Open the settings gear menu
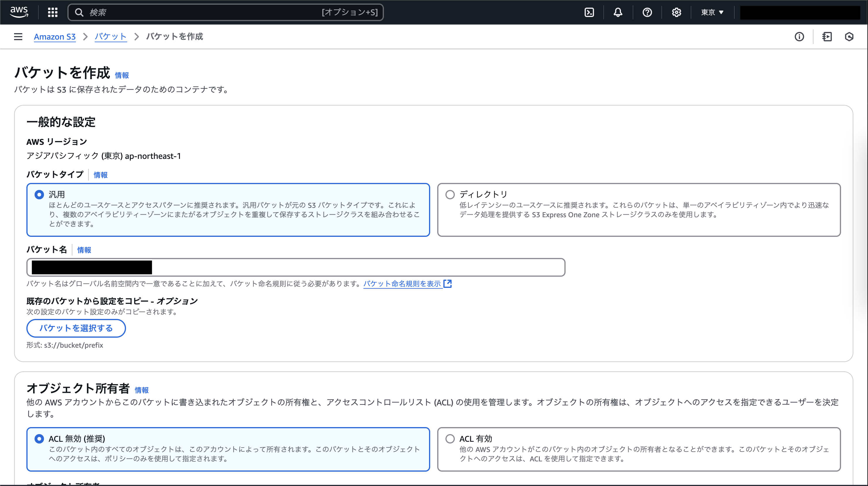 coord(676,13)
